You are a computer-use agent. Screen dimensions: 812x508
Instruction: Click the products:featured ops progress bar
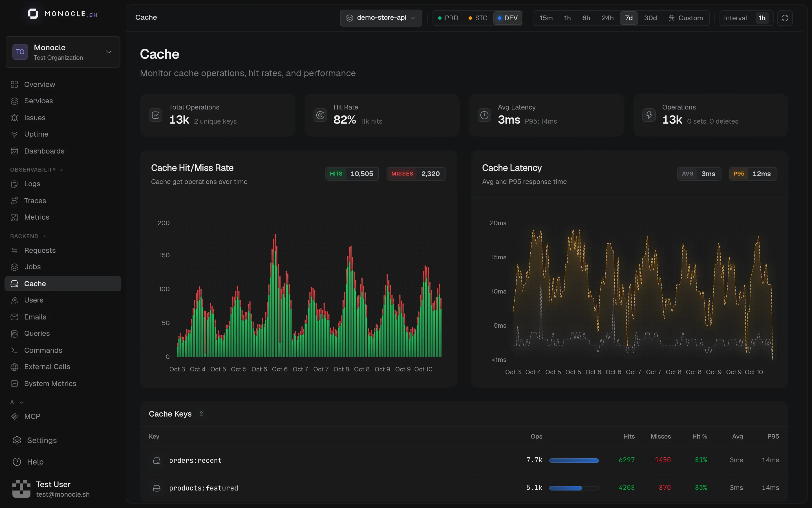coord(574,488)
